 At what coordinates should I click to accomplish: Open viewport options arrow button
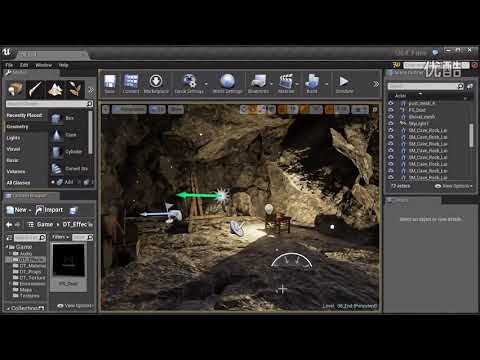click(106, 109)
